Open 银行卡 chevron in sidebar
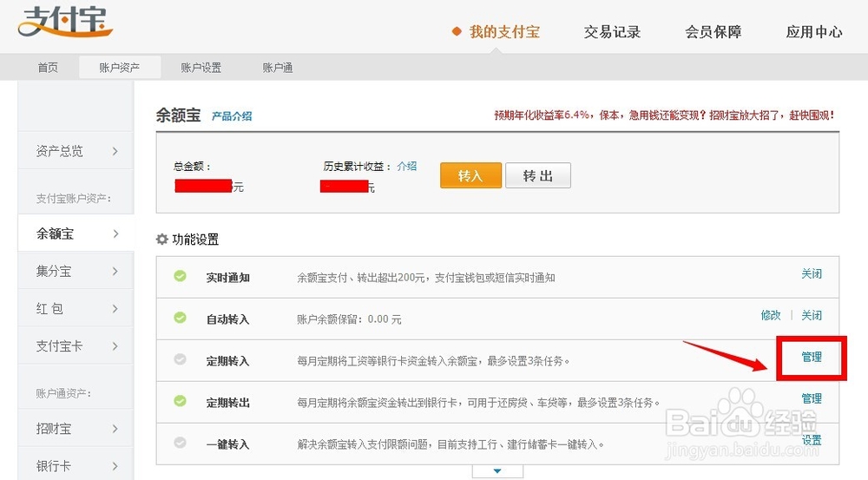Screen dimensions: 868x480 [115, 466]
